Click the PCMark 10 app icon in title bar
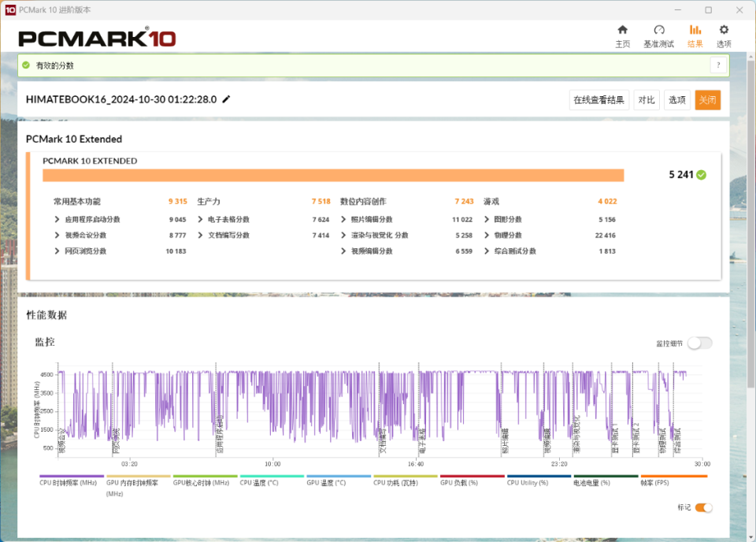 (x=10, y=9)
